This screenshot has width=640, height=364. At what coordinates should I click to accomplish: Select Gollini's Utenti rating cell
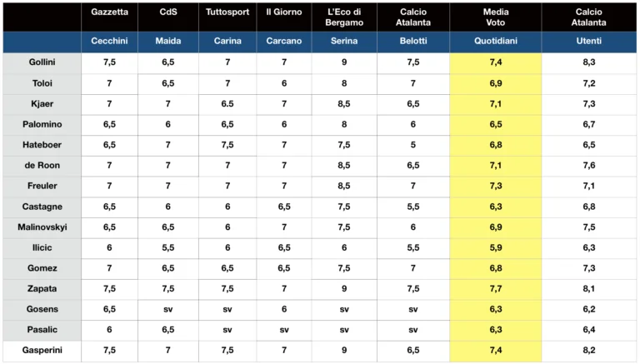point(589,62)
